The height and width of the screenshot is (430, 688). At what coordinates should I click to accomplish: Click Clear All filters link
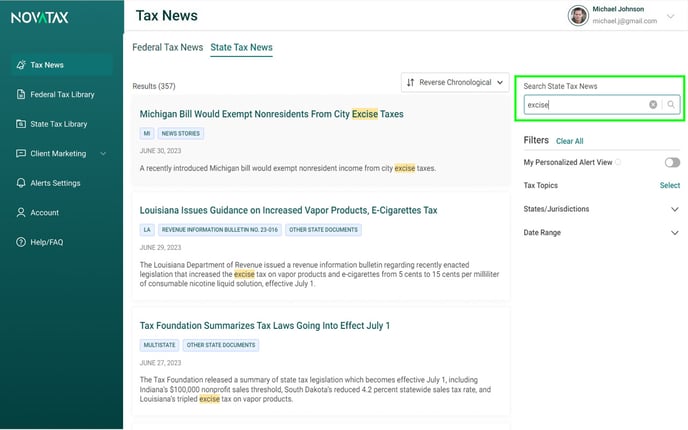pos(570,141)
